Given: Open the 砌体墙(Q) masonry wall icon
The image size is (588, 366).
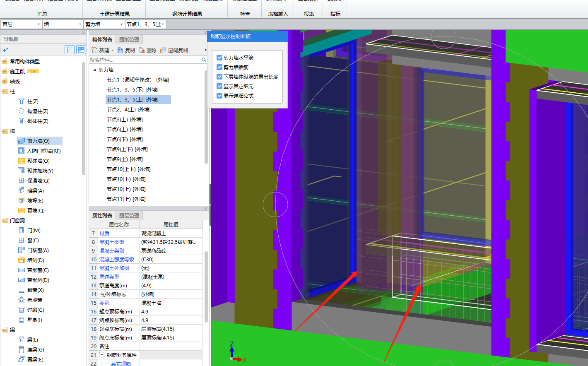Looking at the screenshot, I should coord(22,161).
